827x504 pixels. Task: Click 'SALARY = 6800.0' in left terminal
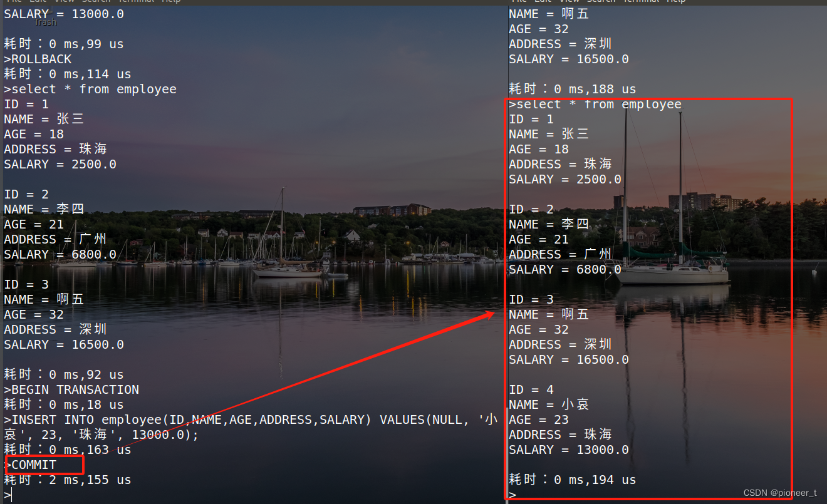coord(60,255)
